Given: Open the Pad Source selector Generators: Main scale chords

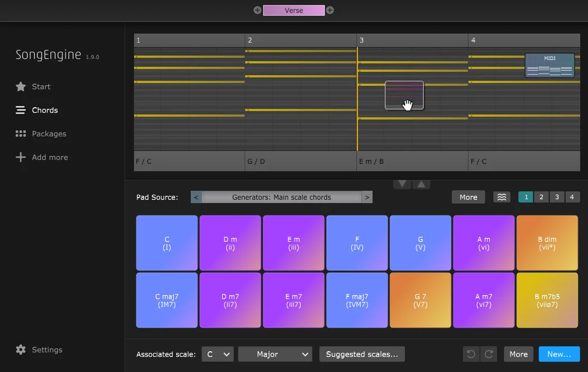Looking at the screenshot, I should (282, 198).
